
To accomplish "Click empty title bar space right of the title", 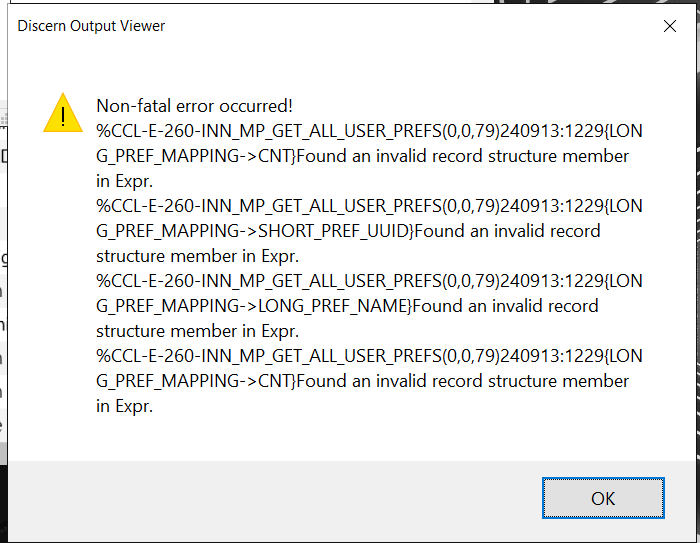I will click(400, 26).
